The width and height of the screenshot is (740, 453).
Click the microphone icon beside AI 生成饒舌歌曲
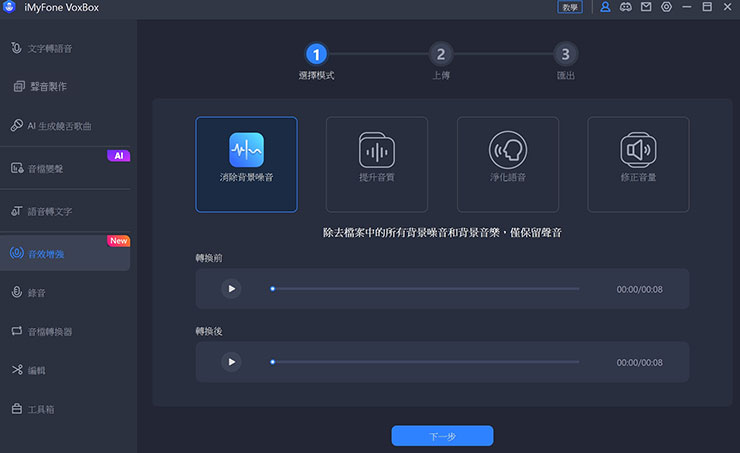(17, 126)
